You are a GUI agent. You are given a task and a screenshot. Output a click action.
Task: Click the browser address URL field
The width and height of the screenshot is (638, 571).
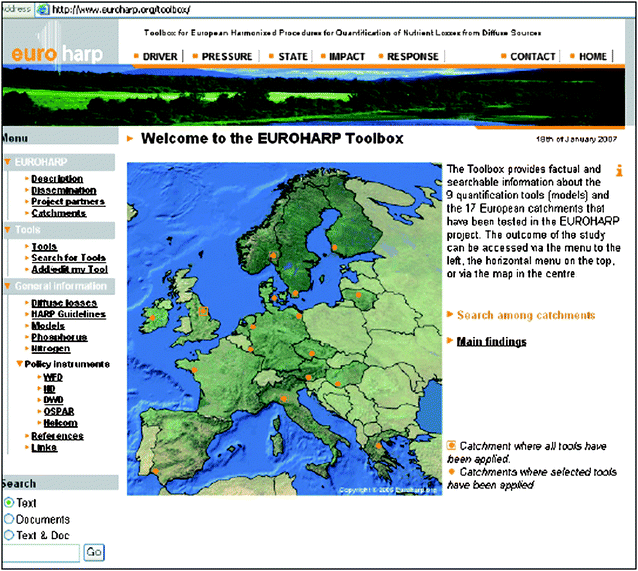click(x=334, y=9)
